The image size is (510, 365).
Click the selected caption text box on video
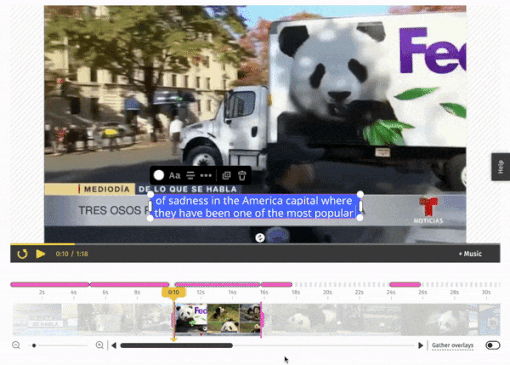pyautogui.click(x=255, y=207)
